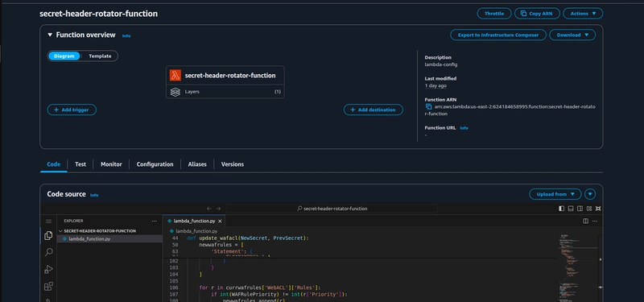Open the Actions dropdown

(583, 14)
